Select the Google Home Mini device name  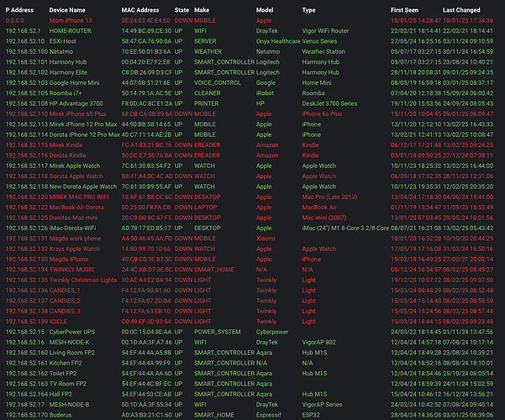coord(75,83)
